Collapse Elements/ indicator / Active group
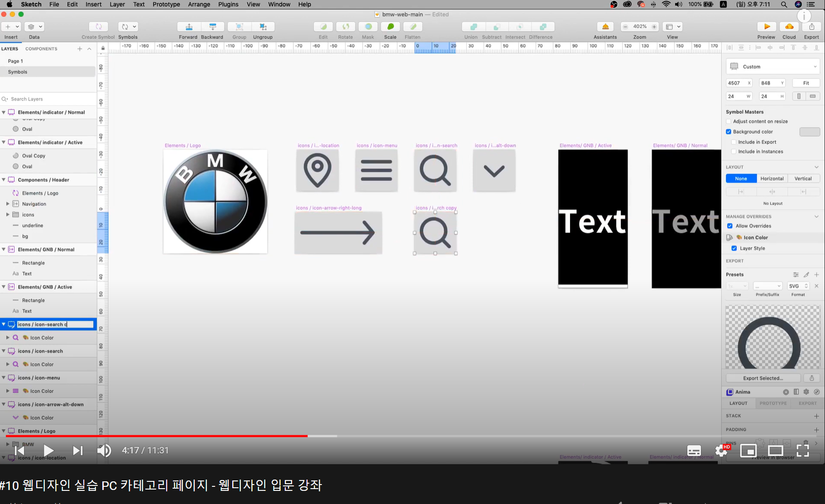825x504 pixels. [x=4, y=142]
